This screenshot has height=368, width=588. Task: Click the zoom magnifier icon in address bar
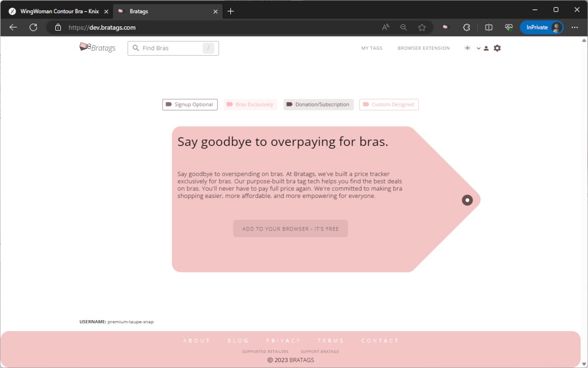point(403,28)
